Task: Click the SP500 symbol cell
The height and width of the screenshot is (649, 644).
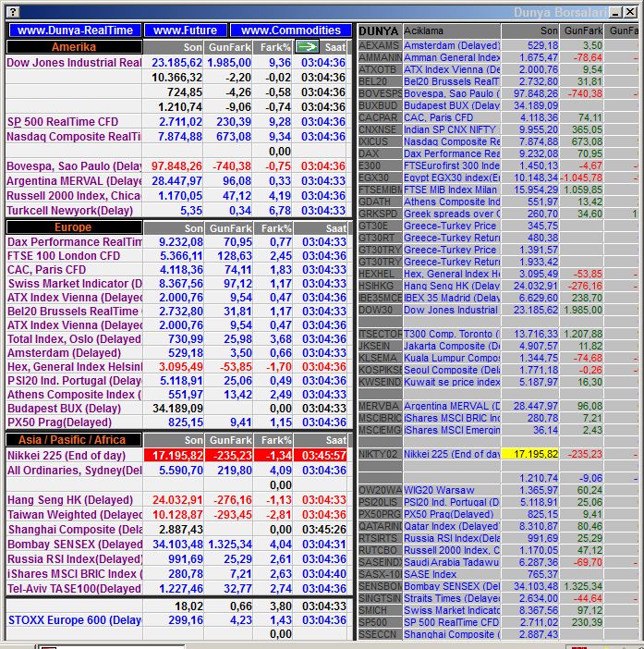Action: (x=380, y=622)
